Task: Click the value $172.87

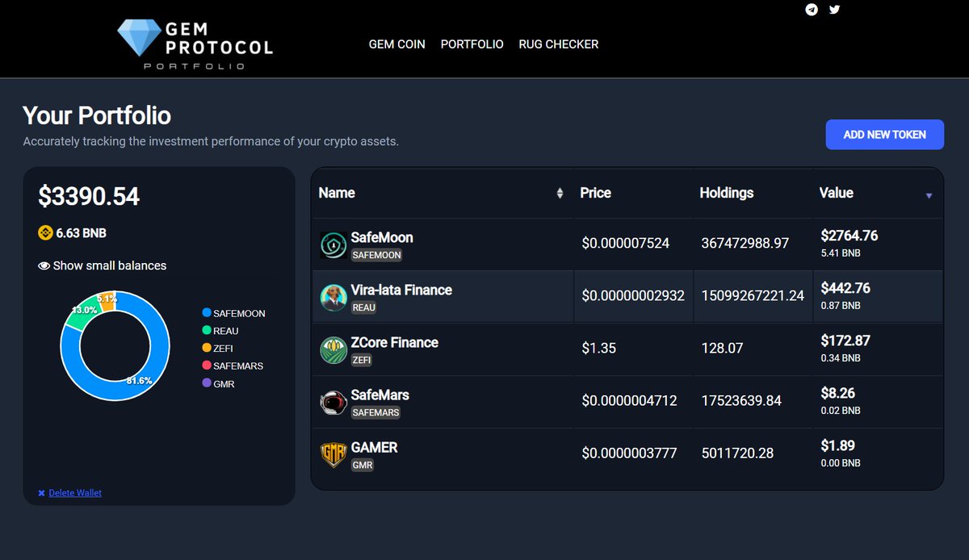Action: coord(845,341)
